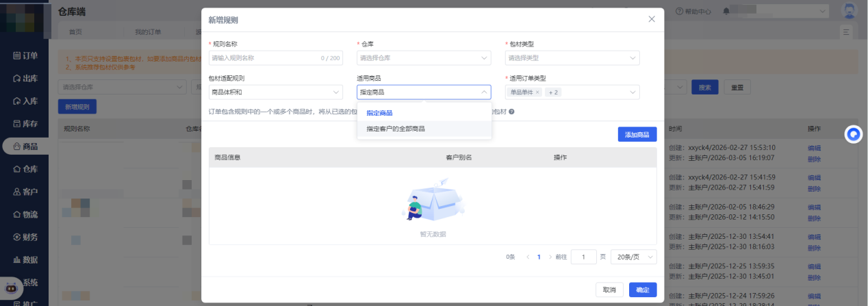Image resolution: width=868 pixels, height=306 pixels.
Task: Open the 20条/页 page size selector
Action: pyautogui.click(x=633, y=257)
